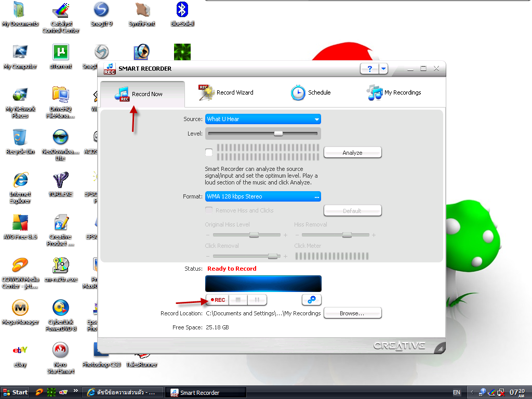Open TalesRunner desktop icon
The image size is (532, 399).
(x=141, y=361)
